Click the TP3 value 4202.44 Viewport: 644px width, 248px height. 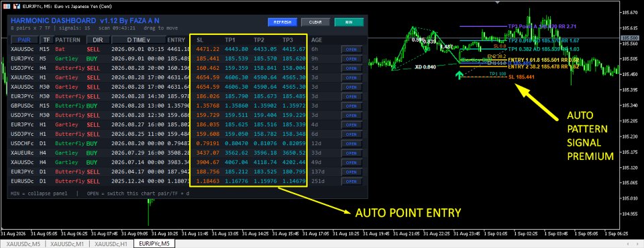pyautogui.click(x=294, y=163)
